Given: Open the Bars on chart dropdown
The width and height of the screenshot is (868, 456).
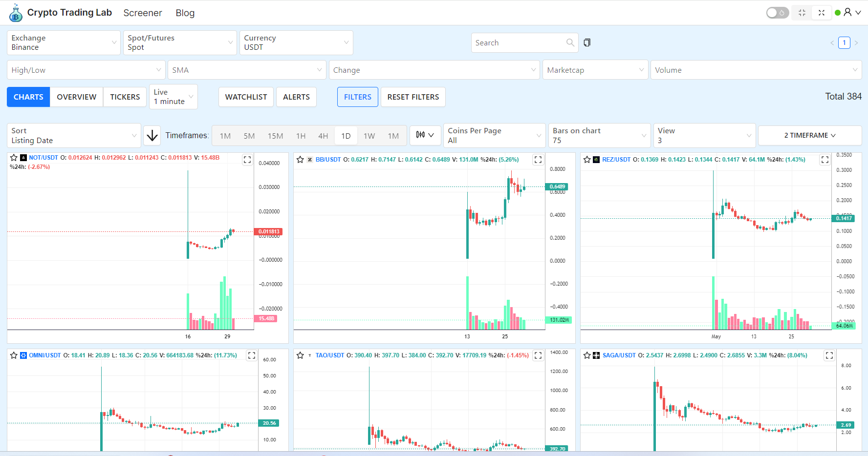Looking at the screenshot, I should click(600, 135).
